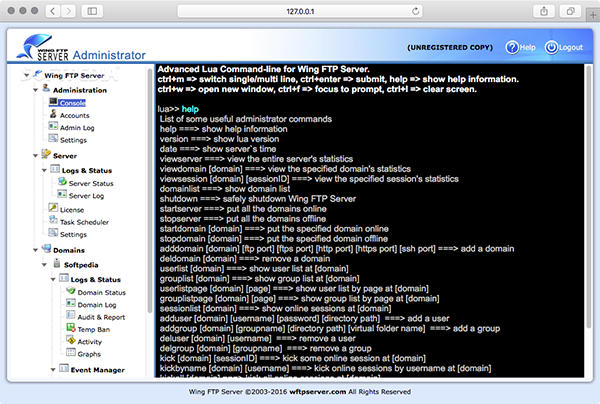Click the browser Share icon

pos(544,11)
